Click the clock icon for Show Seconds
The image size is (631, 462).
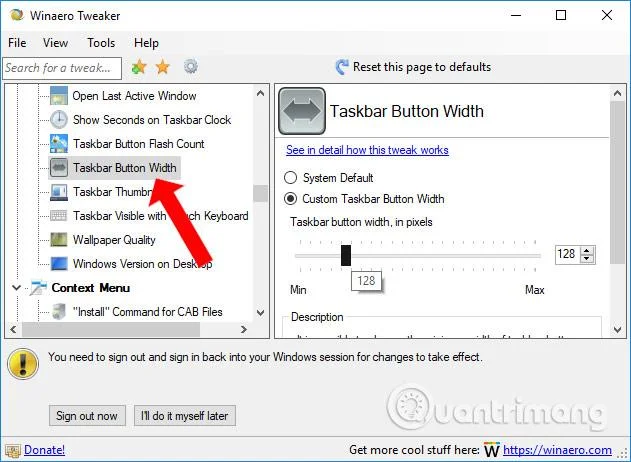(59, 120)
